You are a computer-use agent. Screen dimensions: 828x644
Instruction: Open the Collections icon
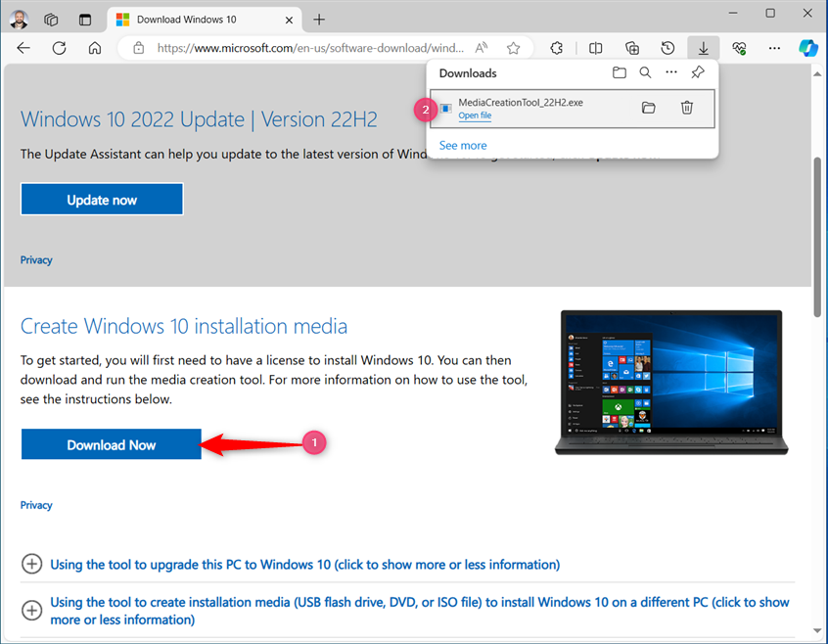coord(632,48)
